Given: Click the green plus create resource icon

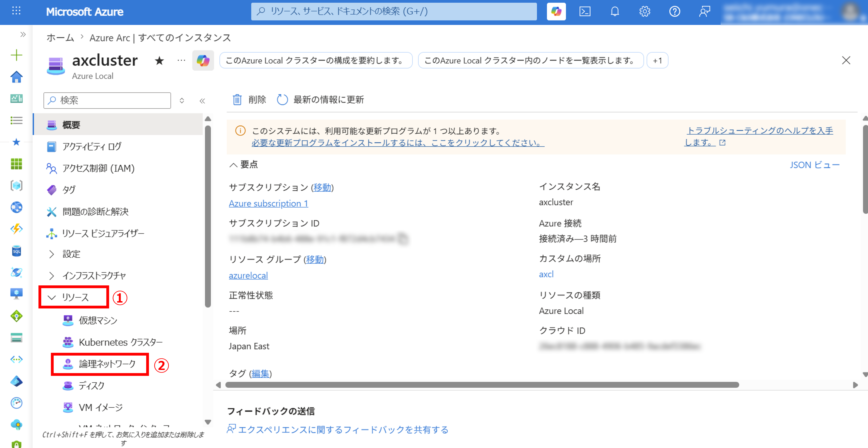Looking at the screenshot, I should click(16, 55).
